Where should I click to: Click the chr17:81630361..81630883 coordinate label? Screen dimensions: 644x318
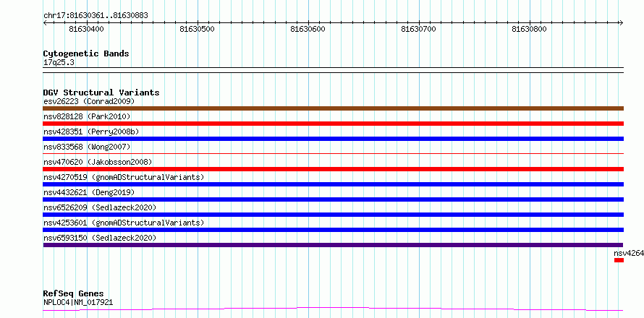96,16
